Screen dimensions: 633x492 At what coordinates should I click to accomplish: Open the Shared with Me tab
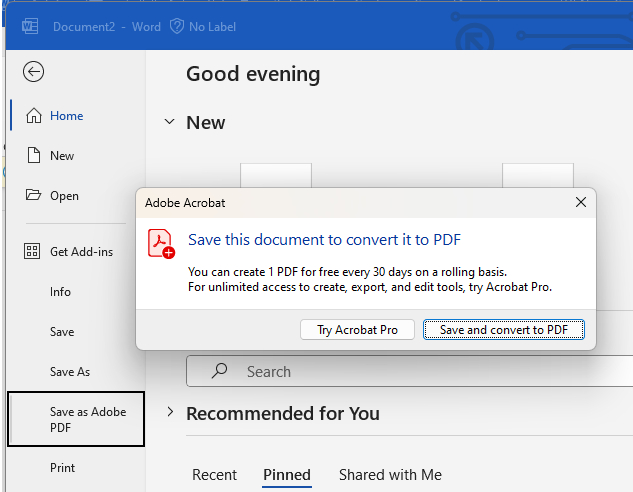click(x=390, y=475)
